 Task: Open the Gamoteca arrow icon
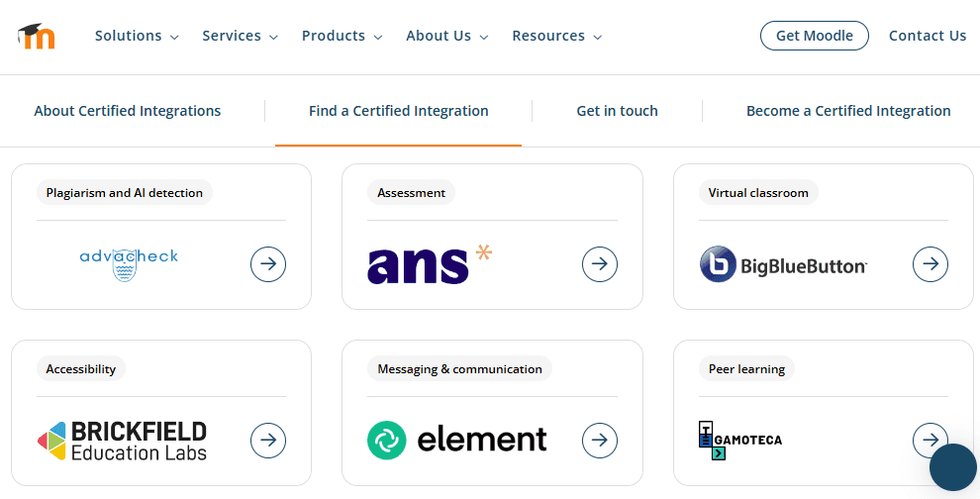930,441
